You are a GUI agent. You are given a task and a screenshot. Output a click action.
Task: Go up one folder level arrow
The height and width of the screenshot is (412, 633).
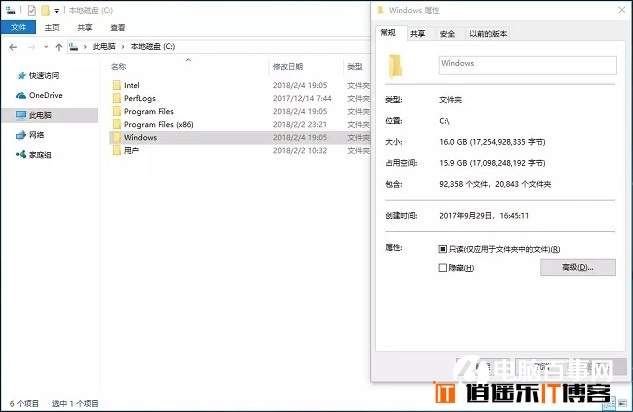[x=59, y=47]
